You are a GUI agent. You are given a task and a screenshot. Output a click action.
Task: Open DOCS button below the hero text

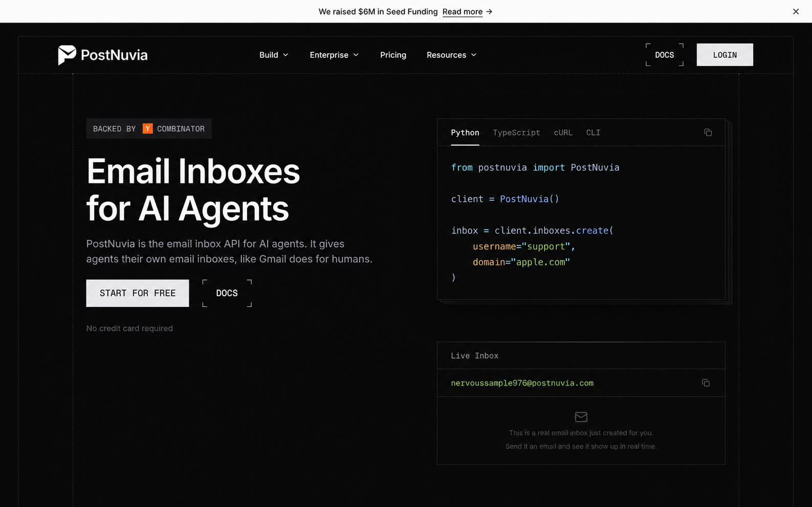(x=227, y=293)
